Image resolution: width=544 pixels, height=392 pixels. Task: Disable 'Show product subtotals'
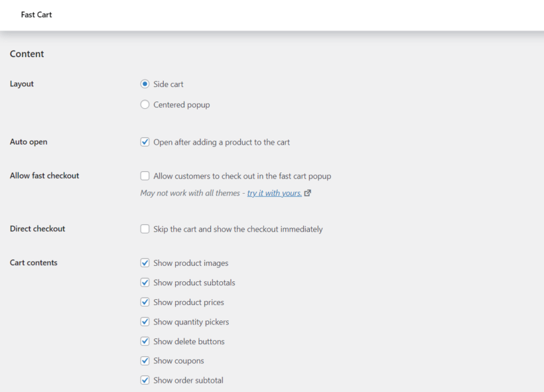[x=145, y=282]
